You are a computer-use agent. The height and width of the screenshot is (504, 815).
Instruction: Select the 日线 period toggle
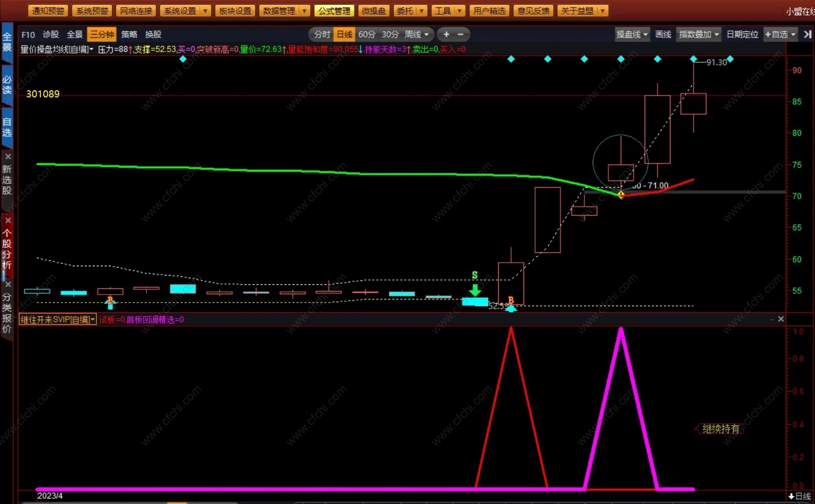[x=344, y=34]
